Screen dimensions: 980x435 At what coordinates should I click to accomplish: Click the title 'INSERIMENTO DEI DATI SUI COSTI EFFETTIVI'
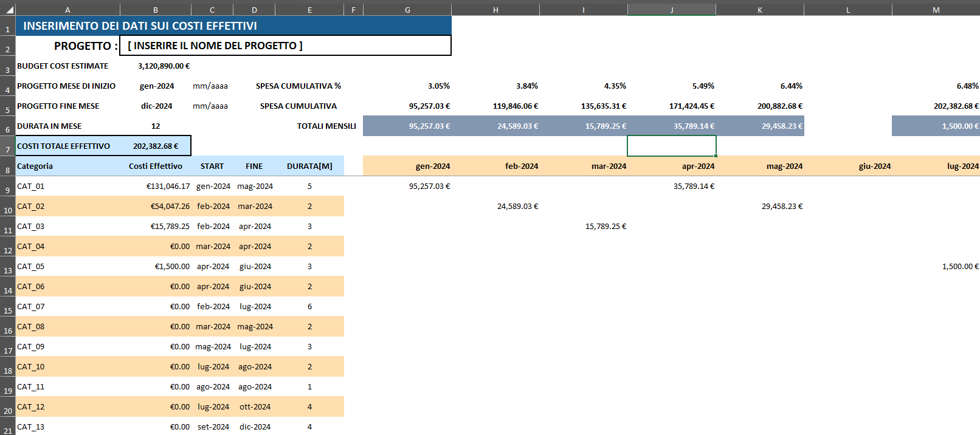pyautogui.click(x=140, y=26)
